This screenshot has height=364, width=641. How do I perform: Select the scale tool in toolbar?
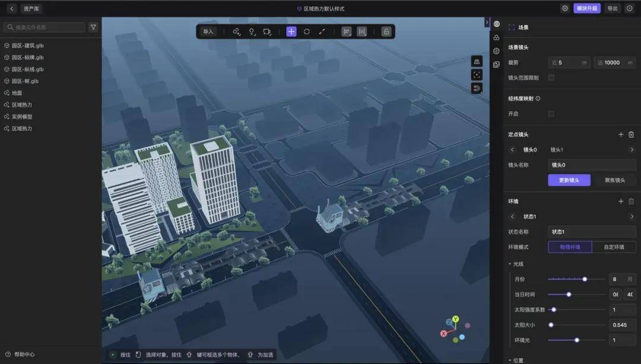coord(322,31)
